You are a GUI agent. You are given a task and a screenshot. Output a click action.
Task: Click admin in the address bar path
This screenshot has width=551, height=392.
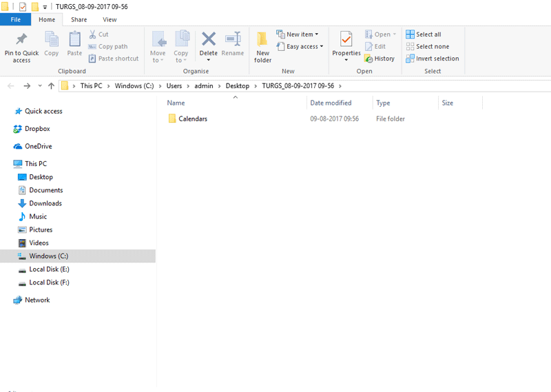(x=204, y=86)
